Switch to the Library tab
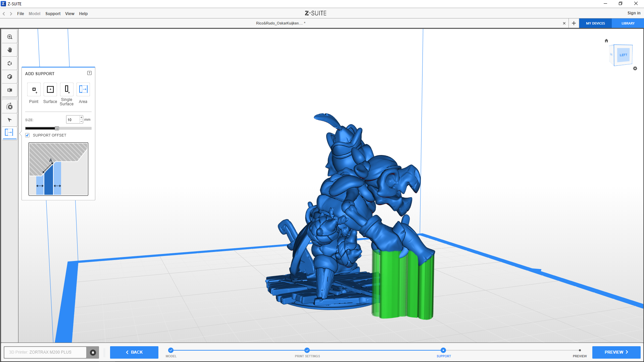 [x=628, y=23]
